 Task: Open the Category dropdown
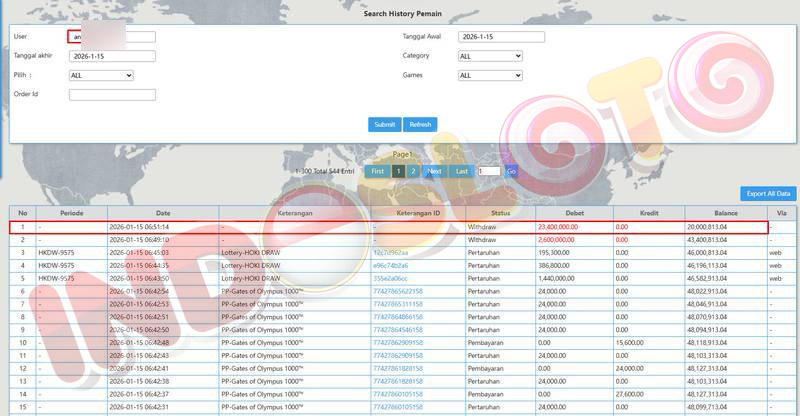pos(490,56)
